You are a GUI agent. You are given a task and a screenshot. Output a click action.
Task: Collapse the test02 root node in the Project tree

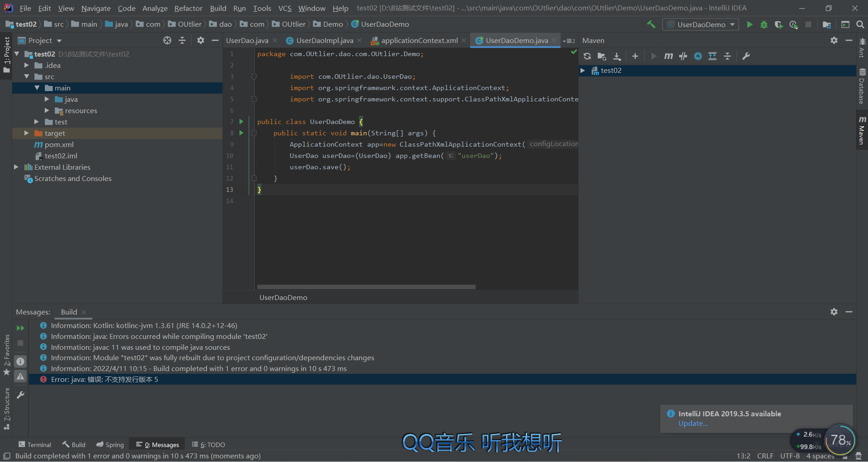pyautogui.click(x=17, y=54)
